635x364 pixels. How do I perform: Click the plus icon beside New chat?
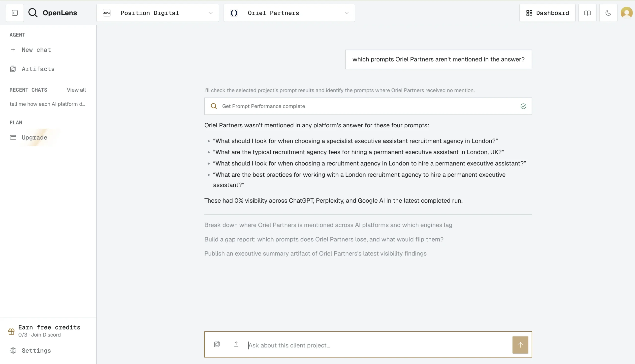pos(13,50)
